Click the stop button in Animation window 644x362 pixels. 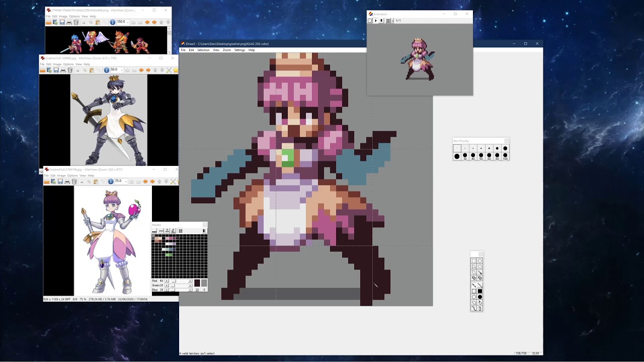click(370, 21)
